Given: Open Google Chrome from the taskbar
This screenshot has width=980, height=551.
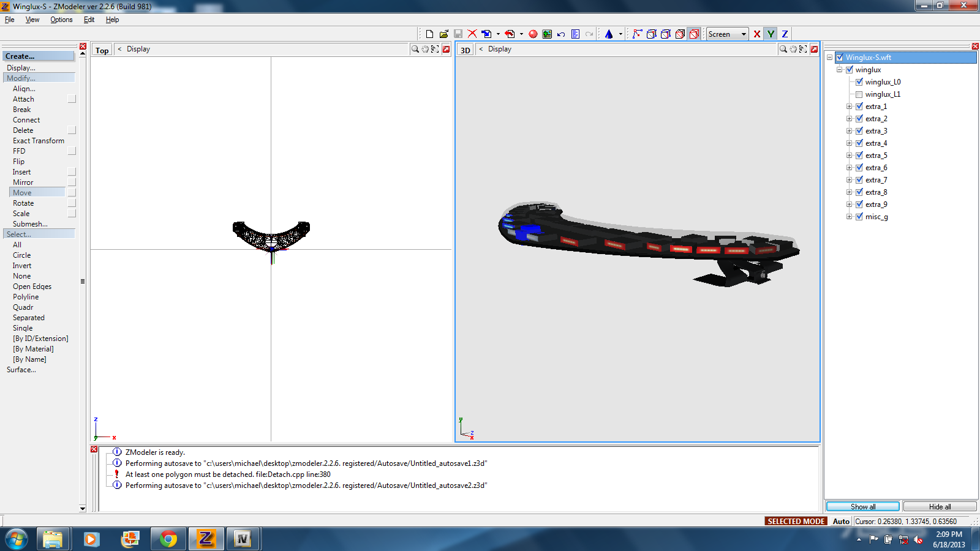Looking at the screenshot, I should point(168,539).
